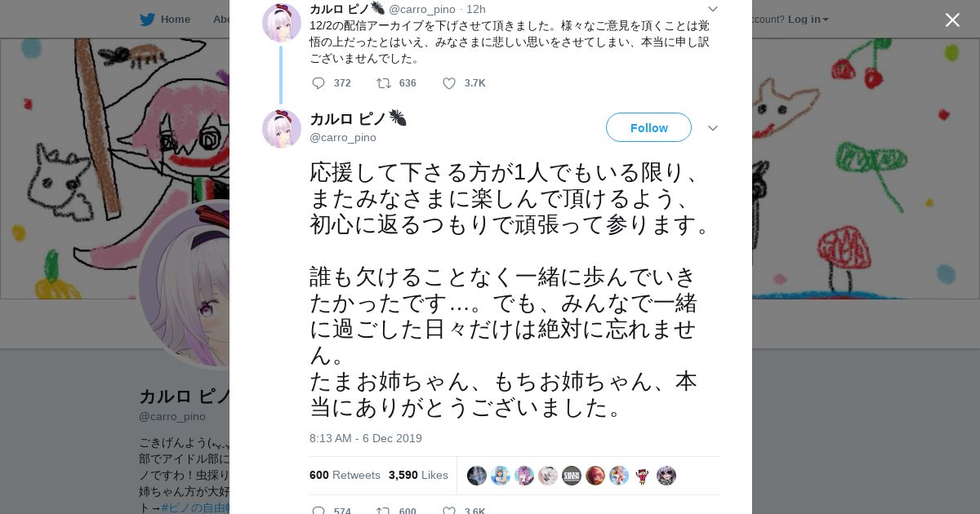The width and height of the screenshot is (980, 514).
Task: Open Log in dropdown menu
Action: click(808, 20)
